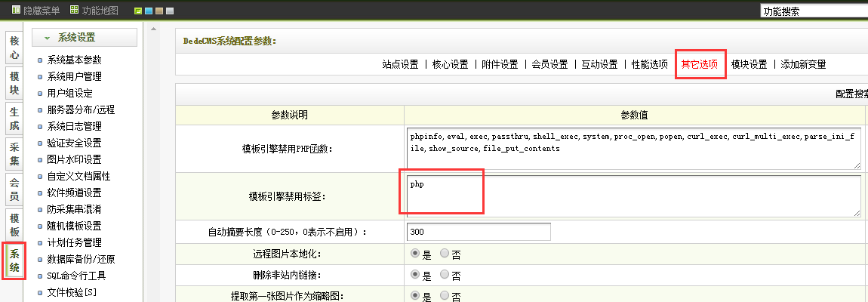
Task: Switch to the 模板 vertical sidebar tab
Action: pos(14,225)
